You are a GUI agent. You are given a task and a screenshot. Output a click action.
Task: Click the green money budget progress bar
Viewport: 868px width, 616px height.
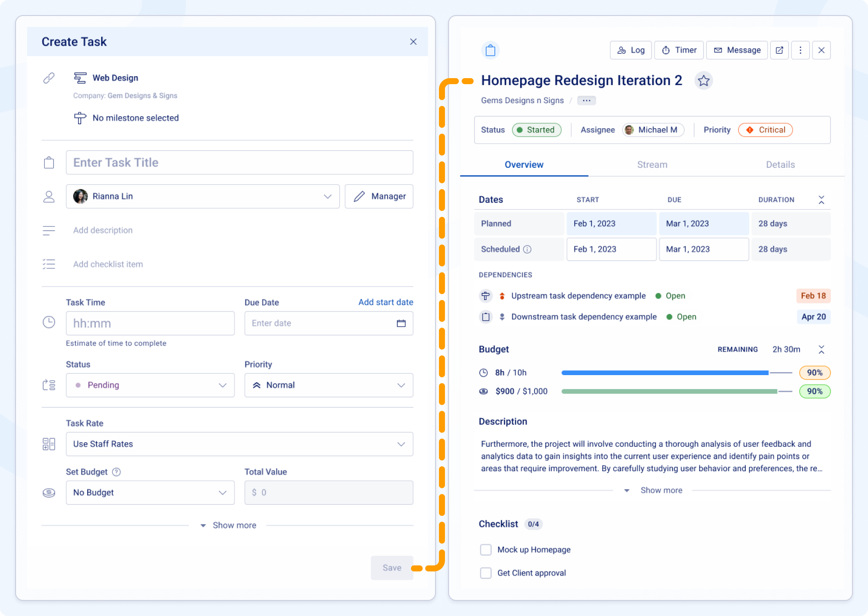tap(677, 392)
